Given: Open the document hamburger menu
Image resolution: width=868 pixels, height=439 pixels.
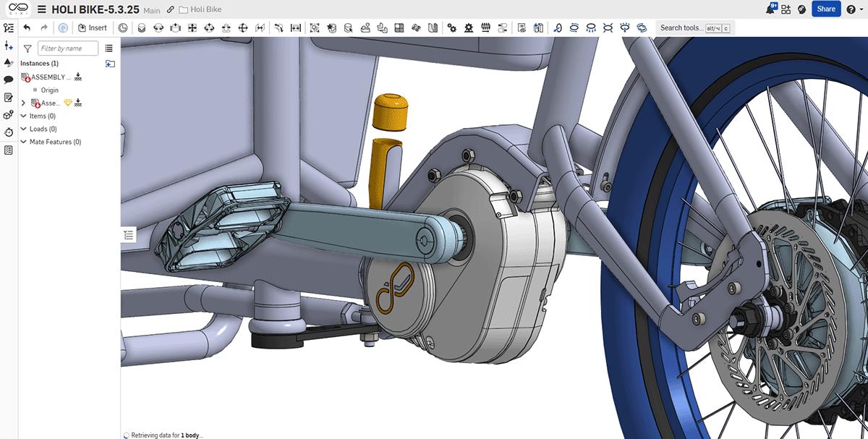Looking at the screenshot, I should coord(41,9).
